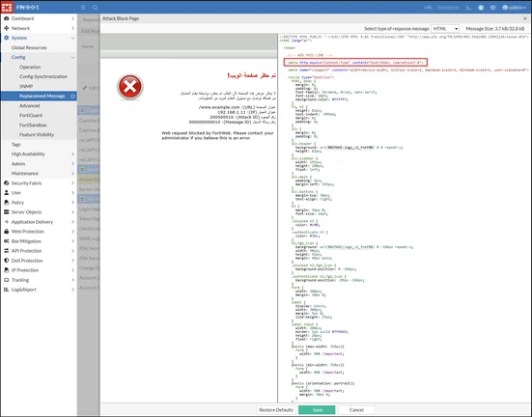532x417 pixels.
Task: Collapse the System menu chevron
Action: [x=72, y=38]
